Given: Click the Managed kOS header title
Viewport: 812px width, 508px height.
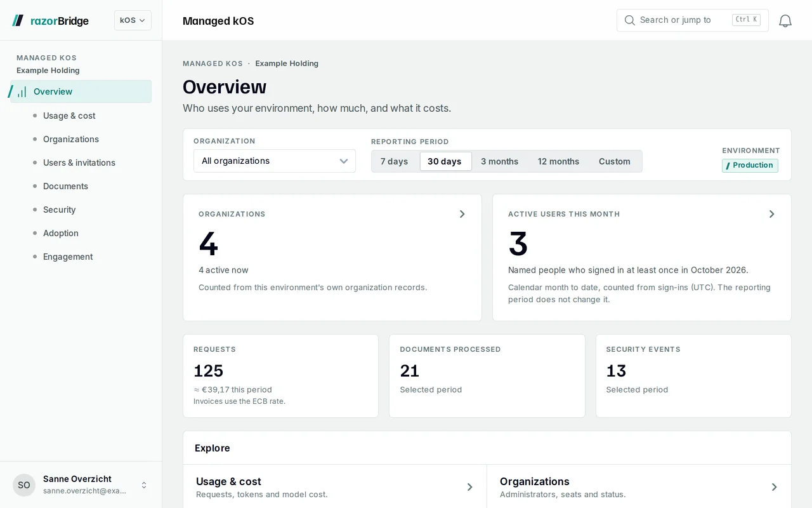Looking at the screenshot, I should (x=218, y=21).
